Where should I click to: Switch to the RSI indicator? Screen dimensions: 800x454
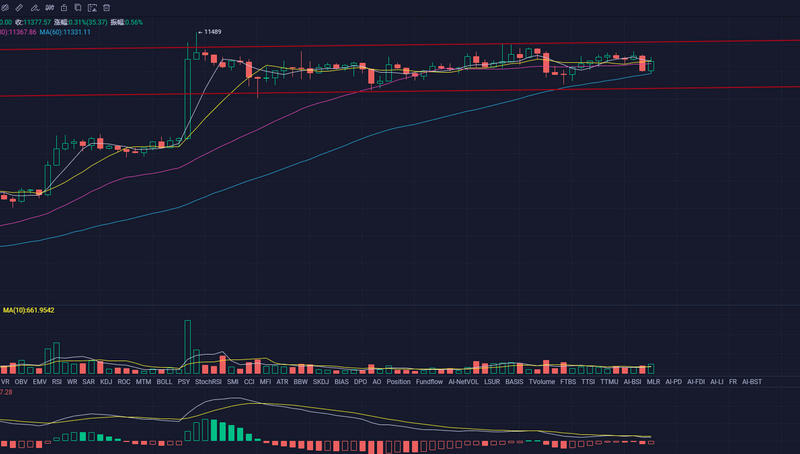point(57,381)
